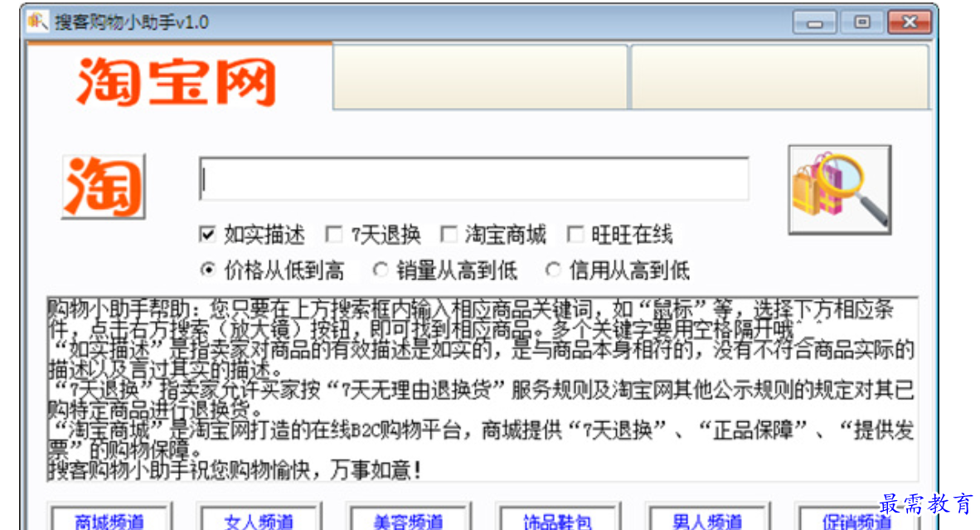The image size is (980, 530).
Task: Focus the product keyword search box
Action: pos(473,179)
